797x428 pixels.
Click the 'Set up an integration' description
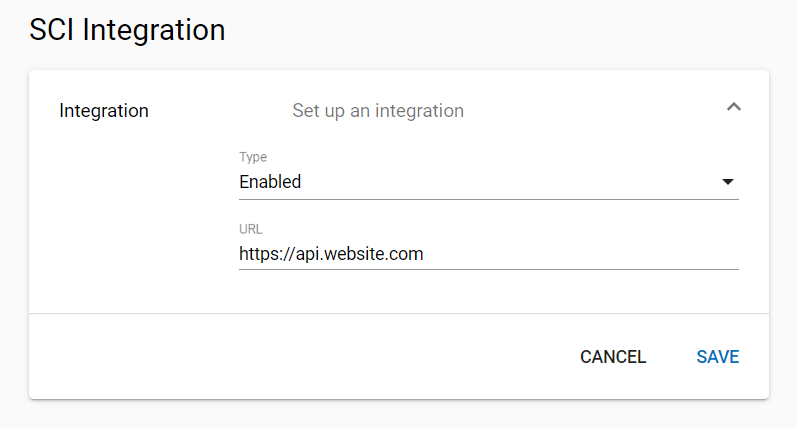coord(378,110)
